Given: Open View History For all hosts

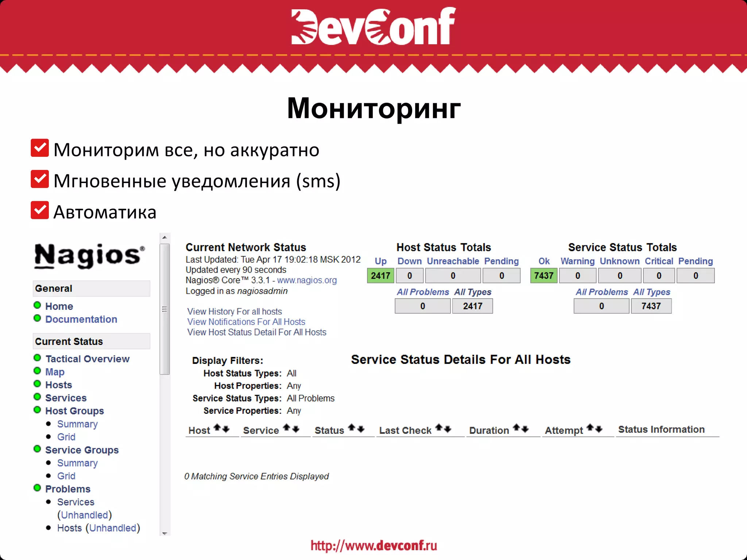Looking at the screenshot, I should pos(235,311).
